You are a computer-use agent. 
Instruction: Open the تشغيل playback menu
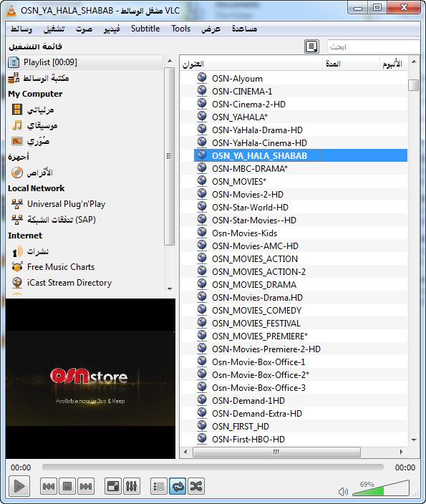pos(54,29)
